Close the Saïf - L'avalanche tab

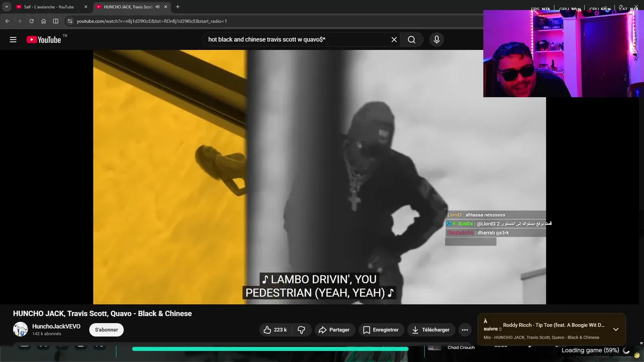pyautogui.click(x=86, y=7)
